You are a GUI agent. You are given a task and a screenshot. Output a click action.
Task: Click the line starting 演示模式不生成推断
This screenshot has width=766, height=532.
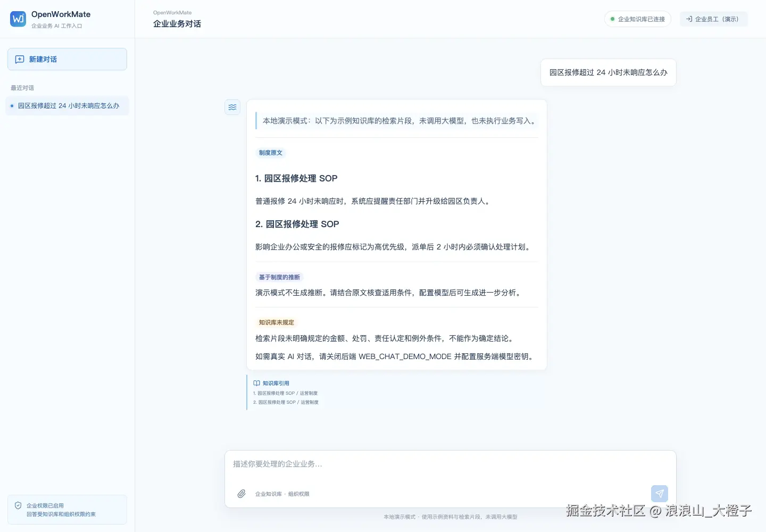point(389,293)
